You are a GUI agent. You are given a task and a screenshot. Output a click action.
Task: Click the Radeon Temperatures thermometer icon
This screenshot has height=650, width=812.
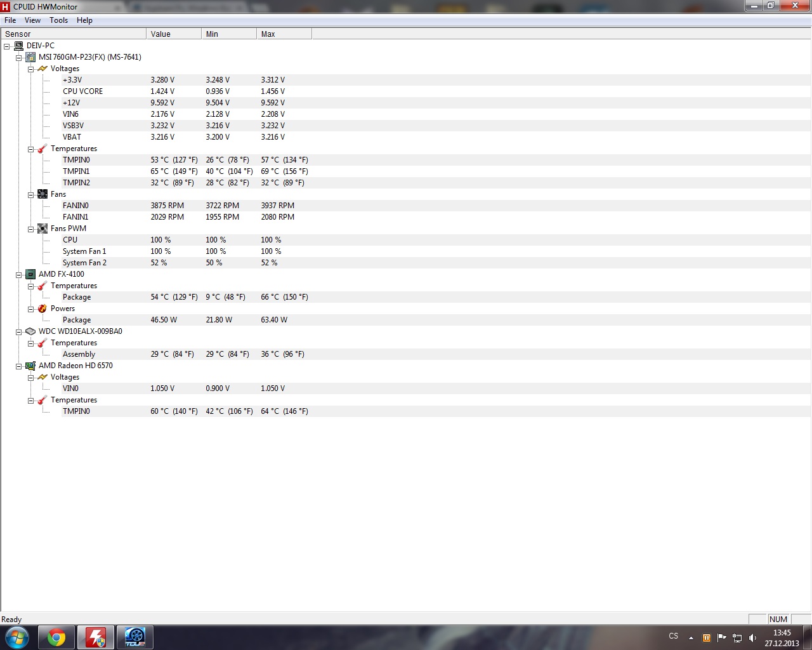(x=43, y=400)
